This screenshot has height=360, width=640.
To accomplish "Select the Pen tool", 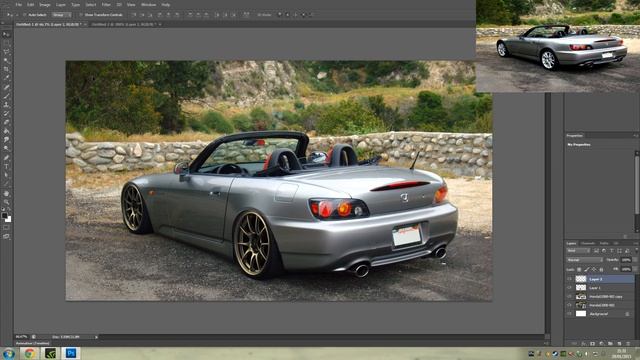I will tap(6, 158).
